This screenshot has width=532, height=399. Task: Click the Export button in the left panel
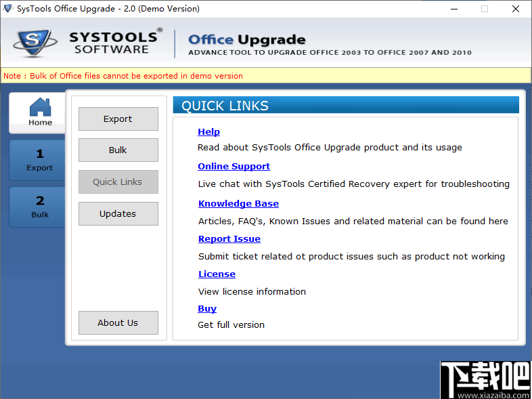118,119
